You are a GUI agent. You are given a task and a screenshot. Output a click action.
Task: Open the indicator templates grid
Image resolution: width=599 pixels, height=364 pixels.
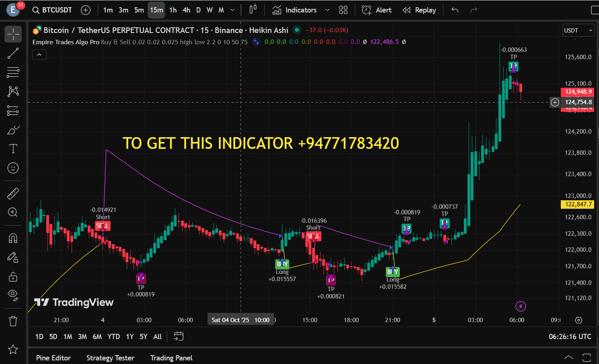coord(343,10)
